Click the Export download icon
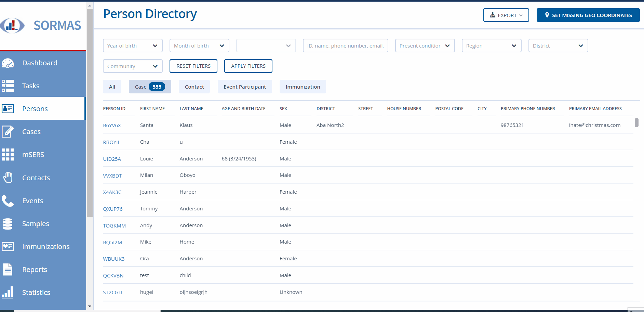 pos(493,15)
